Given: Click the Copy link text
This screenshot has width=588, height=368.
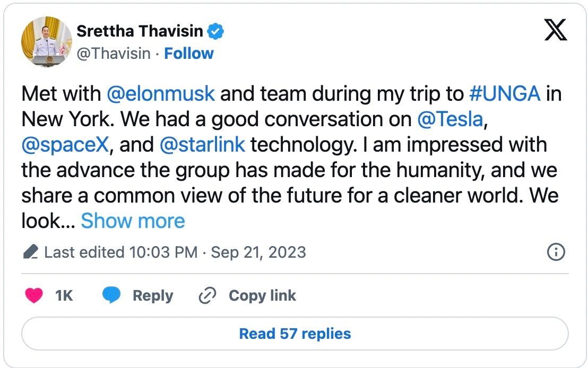Looking at the screenshot, I should coord(262,296).
